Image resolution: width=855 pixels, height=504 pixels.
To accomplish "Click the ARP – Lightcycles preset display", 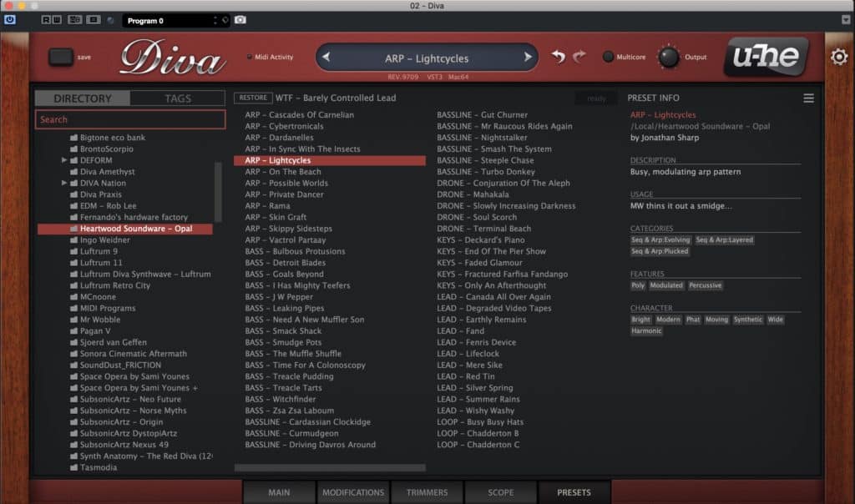I will pos(427,58).
